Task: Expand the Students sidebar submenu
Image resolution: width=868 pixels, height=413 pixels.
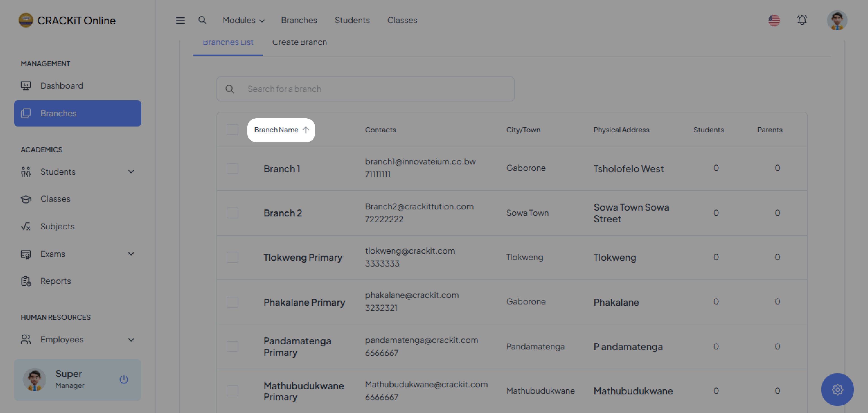Action: click(131, 172)
